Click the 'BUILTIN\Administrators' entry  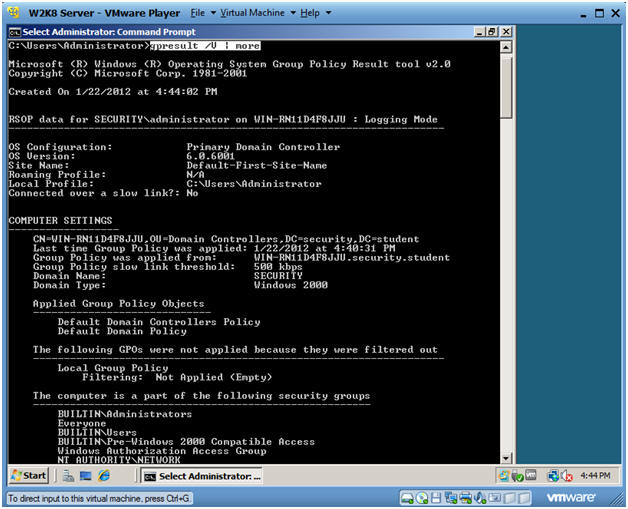pyautogui.click(x=125, y=414)
